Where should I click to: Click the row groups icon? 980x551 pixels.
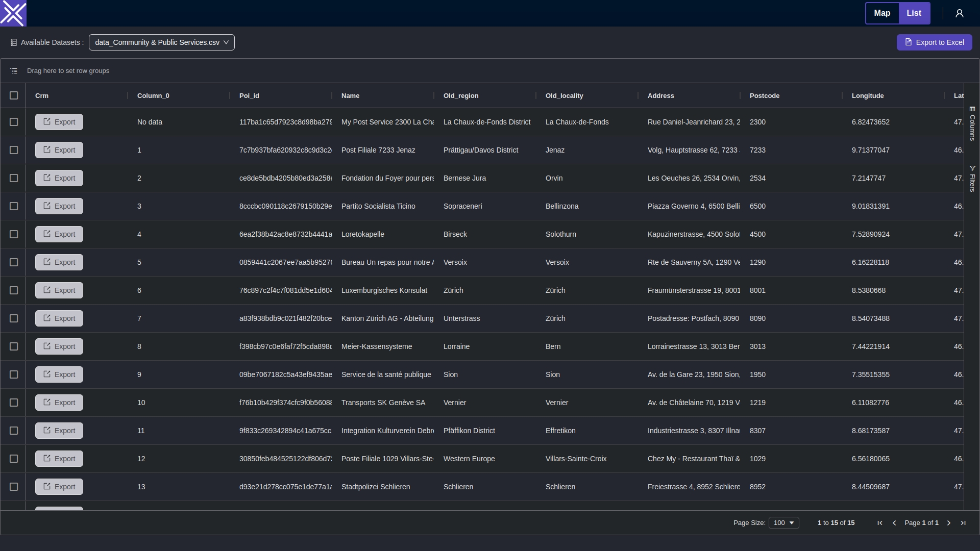[x=14, y=71]
